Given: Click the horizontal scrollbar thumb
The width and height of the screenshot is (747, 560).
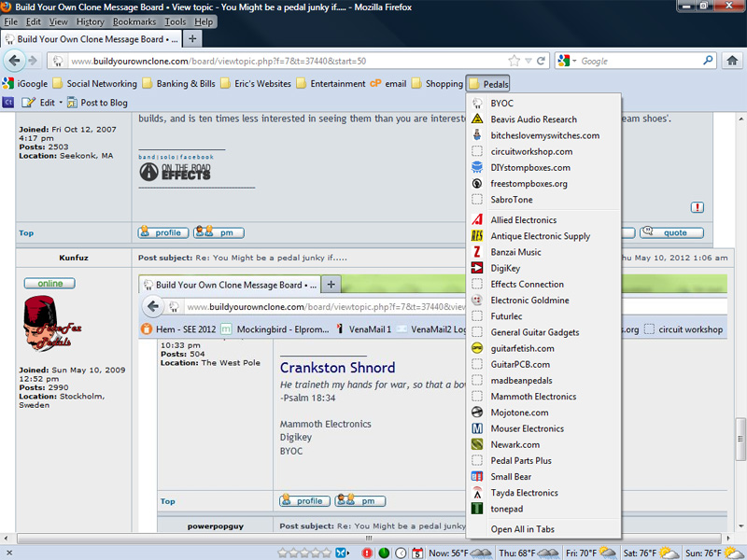Looking at the screenshot, I should click(368, 539).
